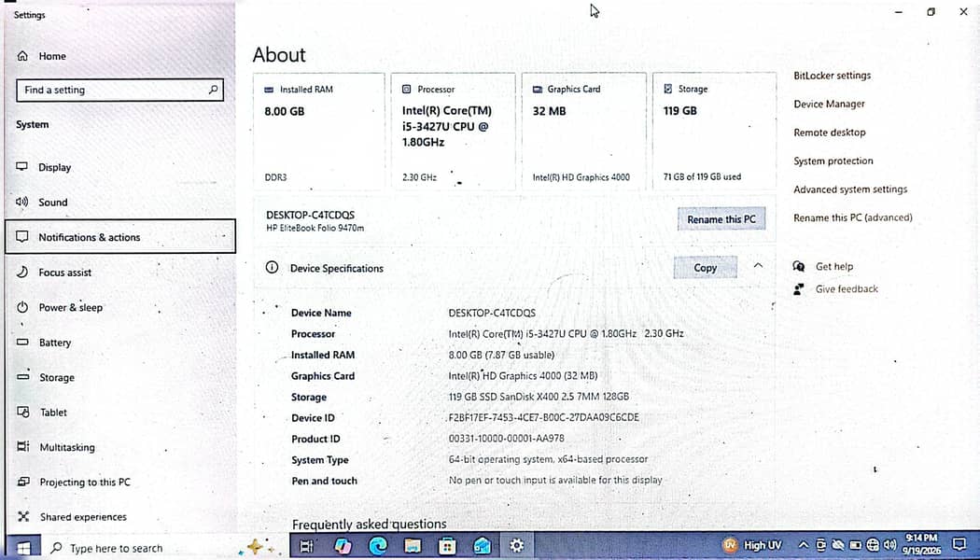This screenshot has height=560, width=980.
Task: Click the active Settings gear taskbar icon
Action: 516,546
